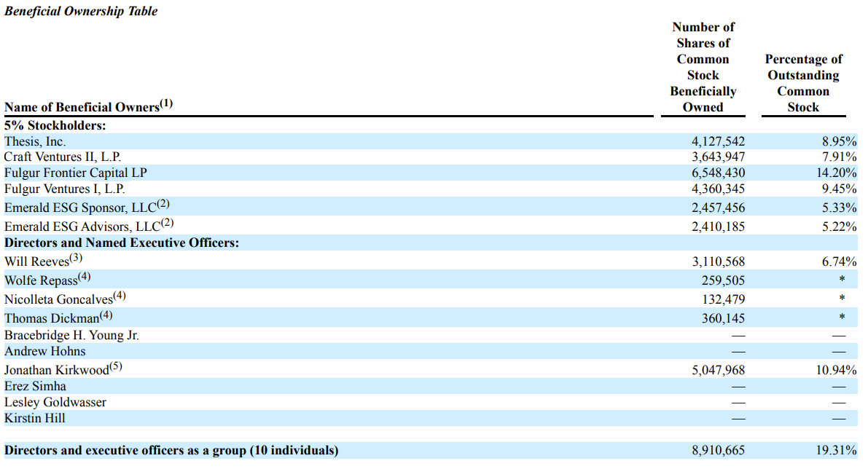This screenshot has width=868, height=469.
Task: Click share count 2,410,185
Action: tap(718, 226)
